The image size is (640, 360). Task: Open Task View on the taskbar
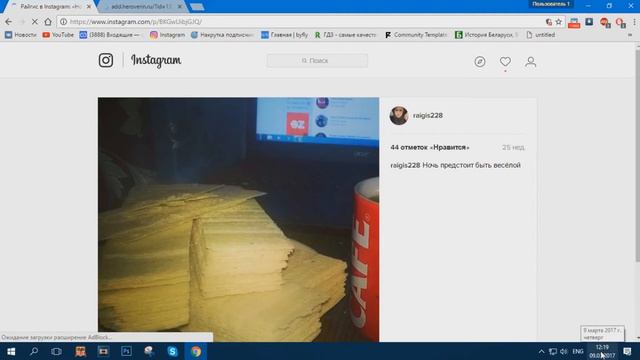(x=56, y=351)
